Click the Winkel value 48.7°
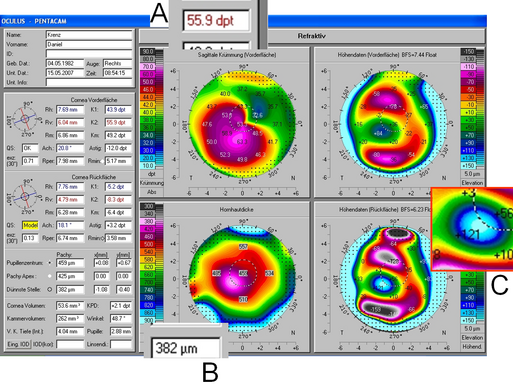 pos(121,318)
